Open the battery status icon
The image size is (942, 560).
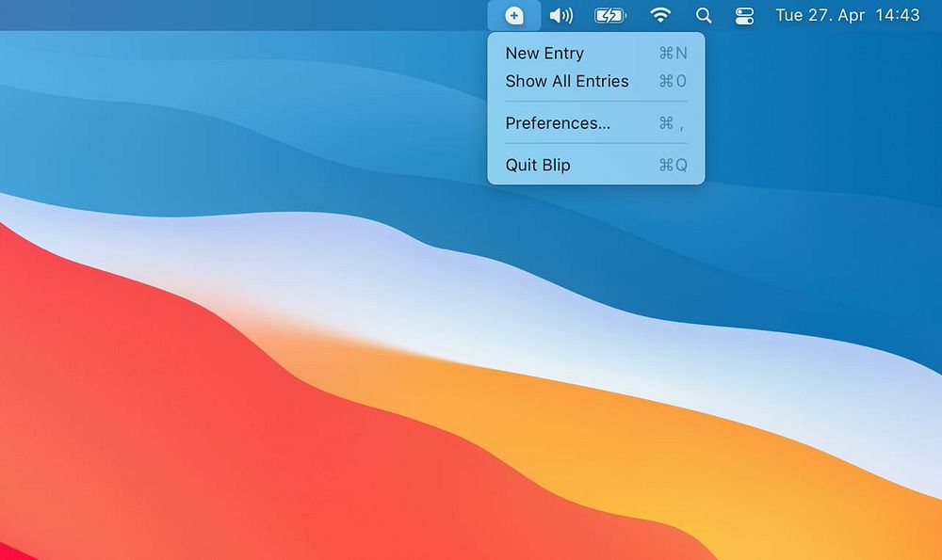[609, 16]
